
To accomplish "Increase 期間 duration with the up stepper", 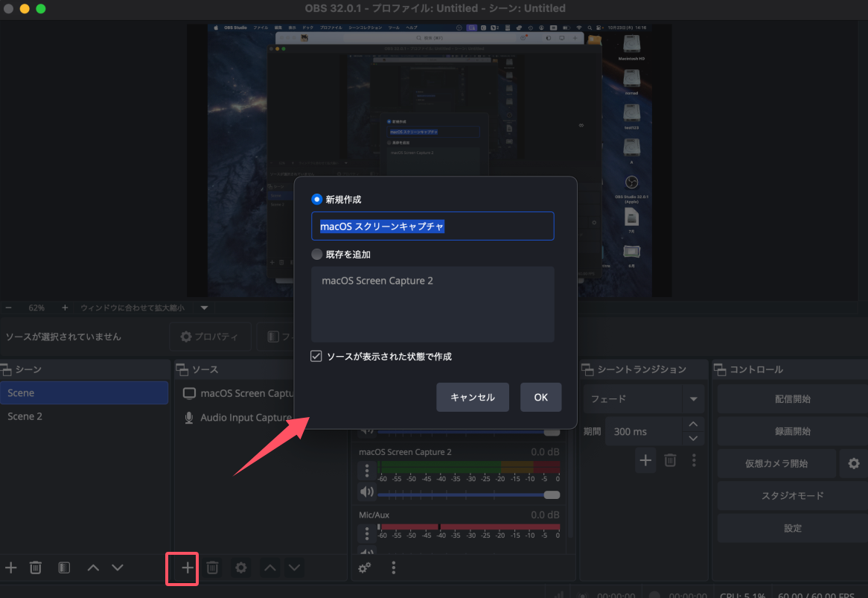I will click(x=692, y=423).
